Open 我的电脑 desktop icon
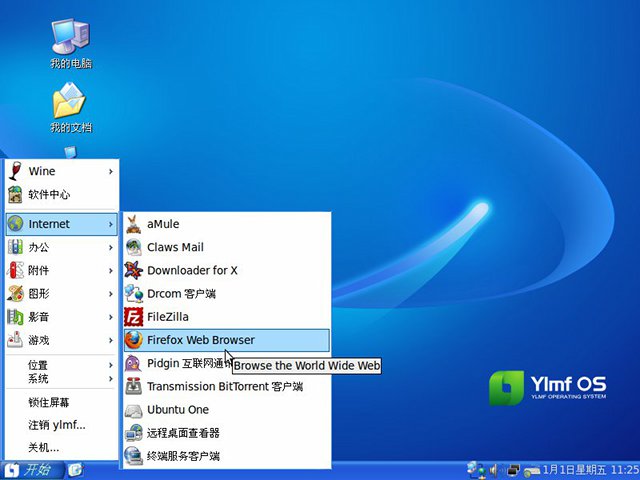The height and width of the screenshot is (480, 640). click(71, 44)
